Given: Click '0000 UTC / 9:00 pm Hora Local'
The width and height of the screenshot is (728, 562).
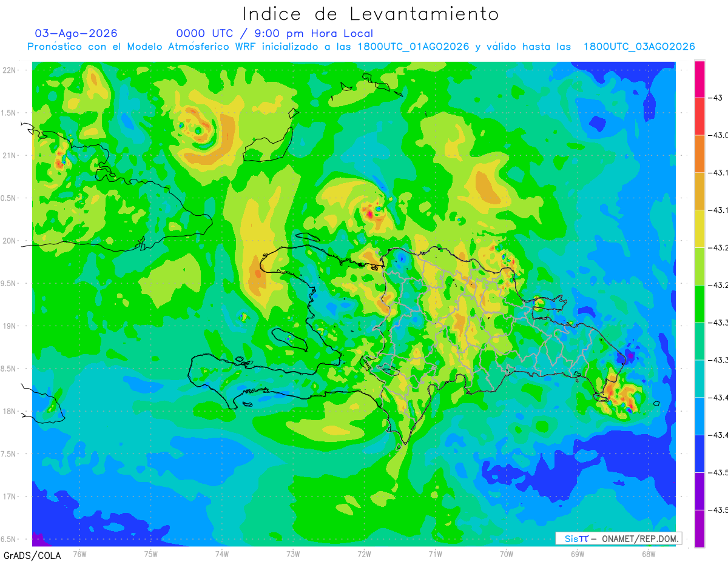Looking at the screenshot, I should coord(275,33).
